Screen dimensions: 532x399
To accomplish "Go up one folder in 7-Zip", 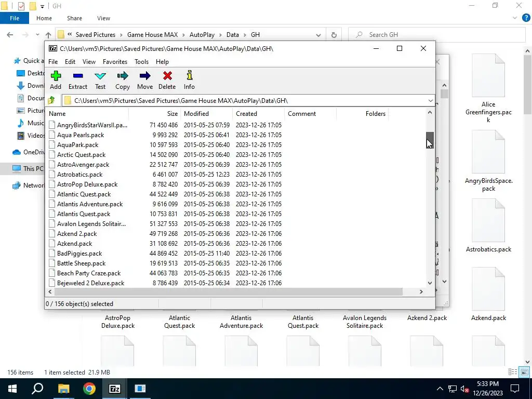I will (x=51, y=100).
